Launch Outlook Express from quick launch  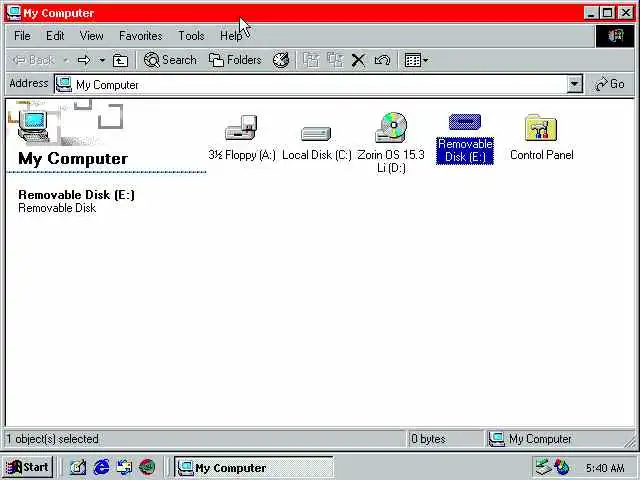124,467
